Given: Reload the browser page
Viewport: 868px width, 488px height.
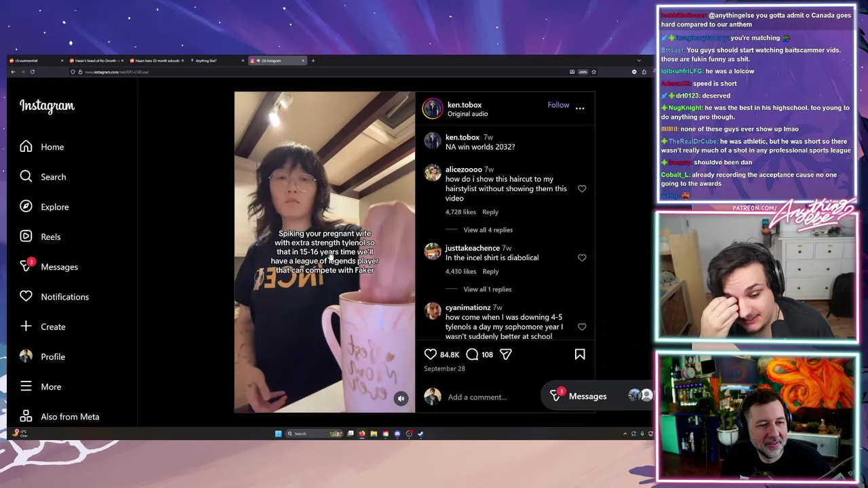Looking at the screenshot, I should click(32, 72).
